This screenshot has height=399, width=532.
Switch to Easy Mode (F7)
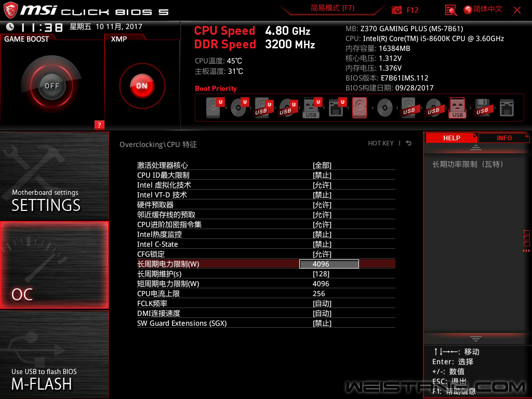[332, 8]
